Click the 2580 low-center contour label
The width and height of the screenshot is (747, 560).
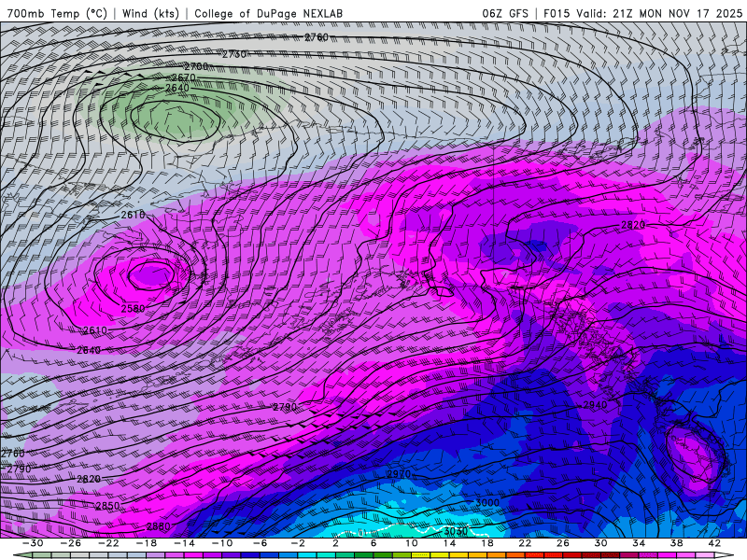coord(133,309)
